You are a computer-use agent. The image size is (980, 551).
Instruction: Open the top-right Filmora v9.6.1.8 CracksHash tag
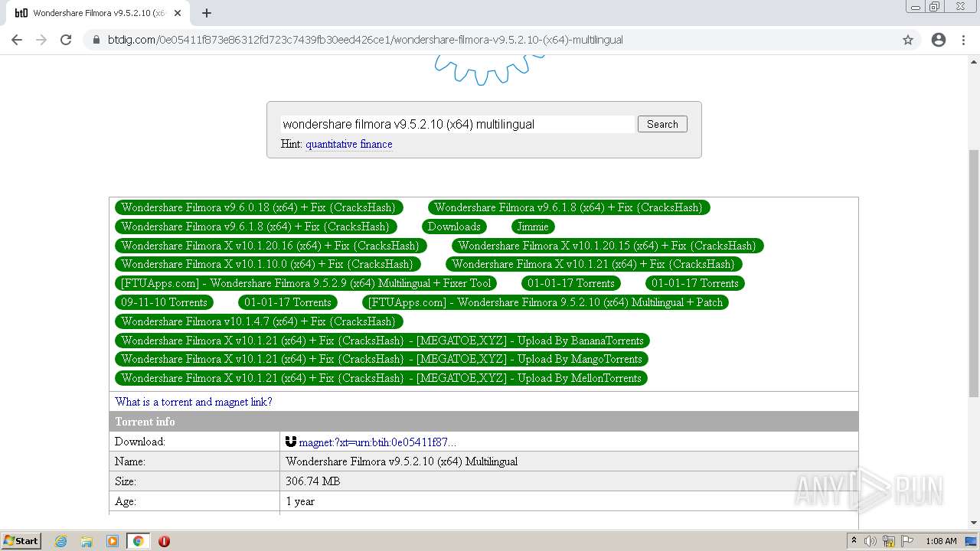pyautogui.click(x=569, y=207)
